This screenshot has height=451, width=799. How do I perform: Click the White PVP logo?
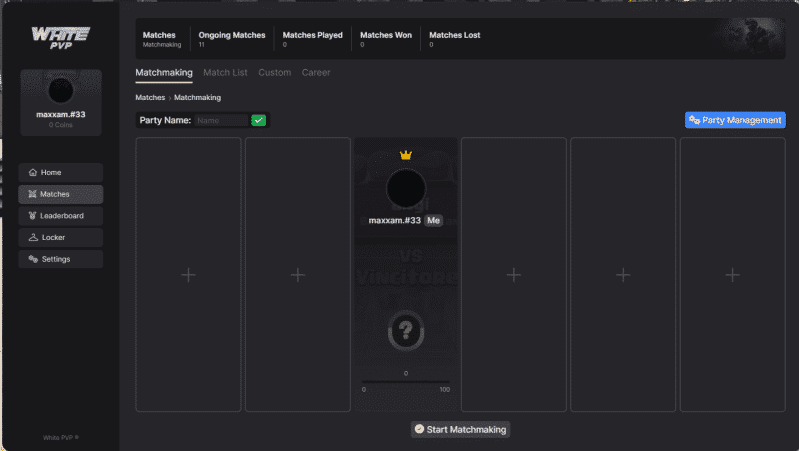61,38
